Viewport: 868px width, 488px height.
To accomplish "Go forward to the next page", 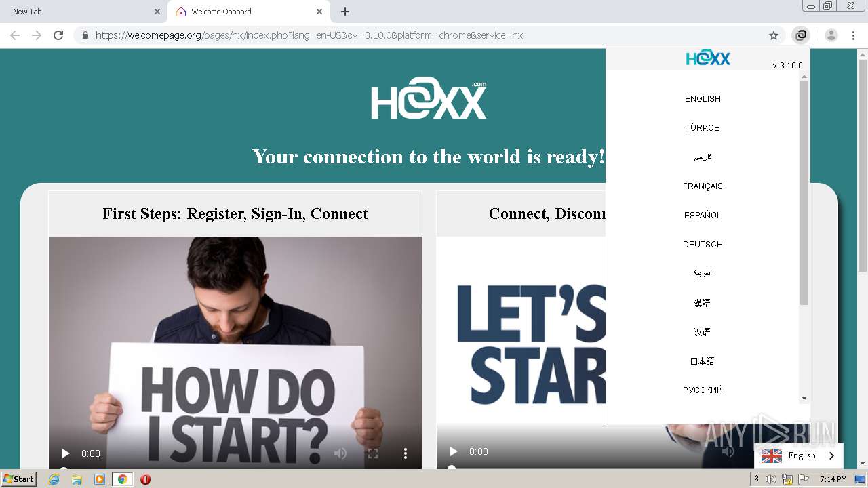I will pos(37,35).
